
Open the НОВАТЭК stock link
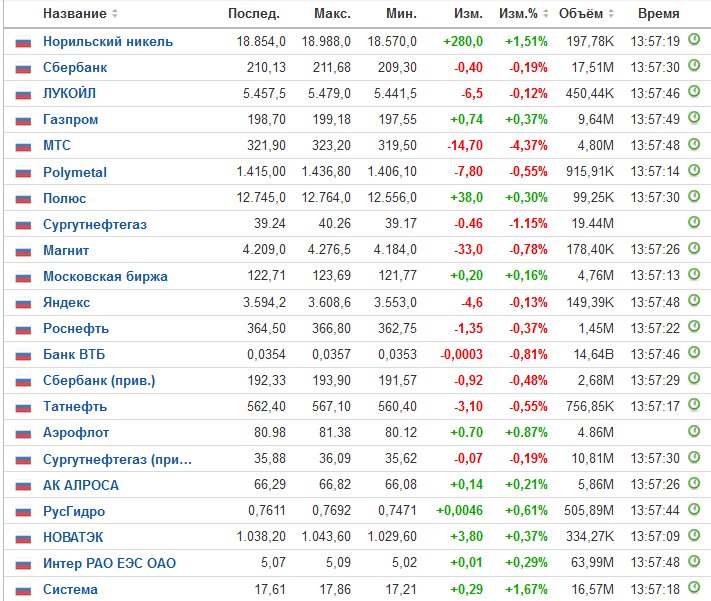click(73, 537)
